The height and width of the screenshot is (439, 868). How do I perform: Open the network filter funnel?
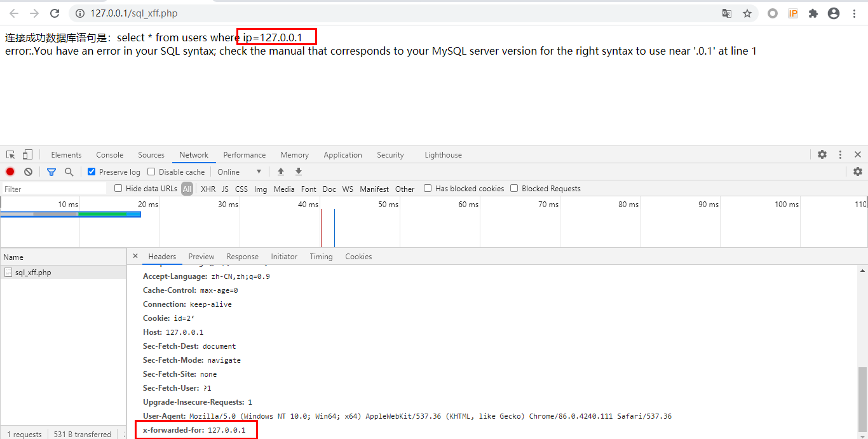coord(51,172)
